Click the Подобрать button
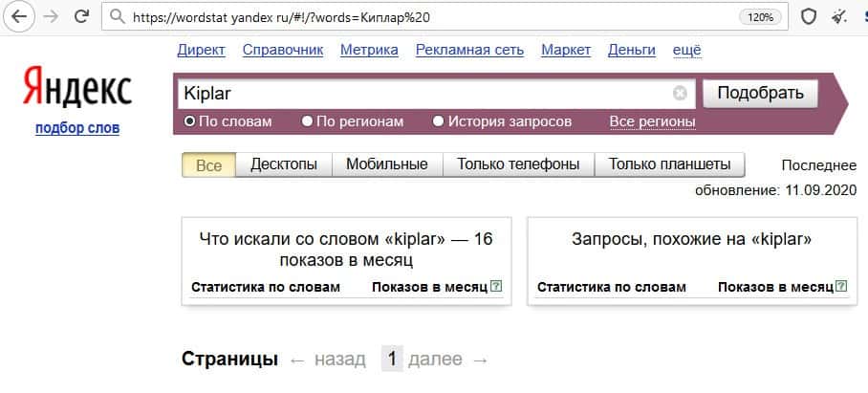 pyautogui.click(x=760, y=94)
